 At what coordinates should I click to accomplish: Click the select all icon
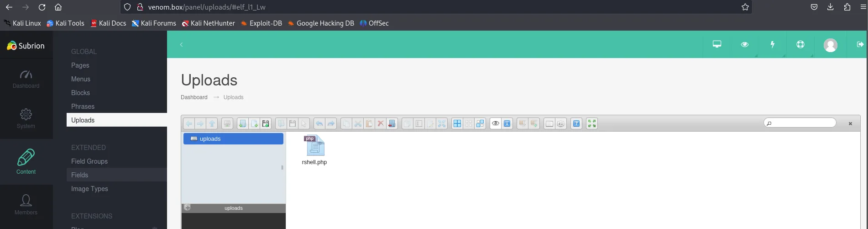click(457, 123)
